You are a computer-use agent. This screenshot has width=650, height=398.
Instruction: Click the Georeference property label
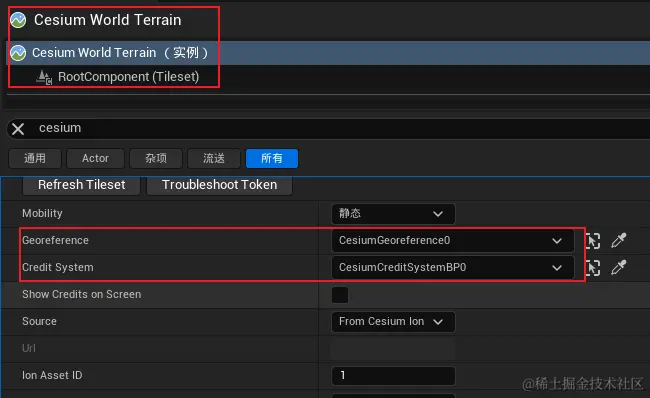pos(56,240)
